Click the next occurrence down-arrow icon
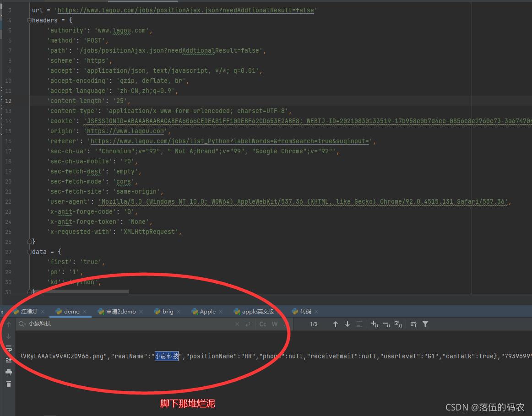The image size is (532, 416). tap(347, 324)
